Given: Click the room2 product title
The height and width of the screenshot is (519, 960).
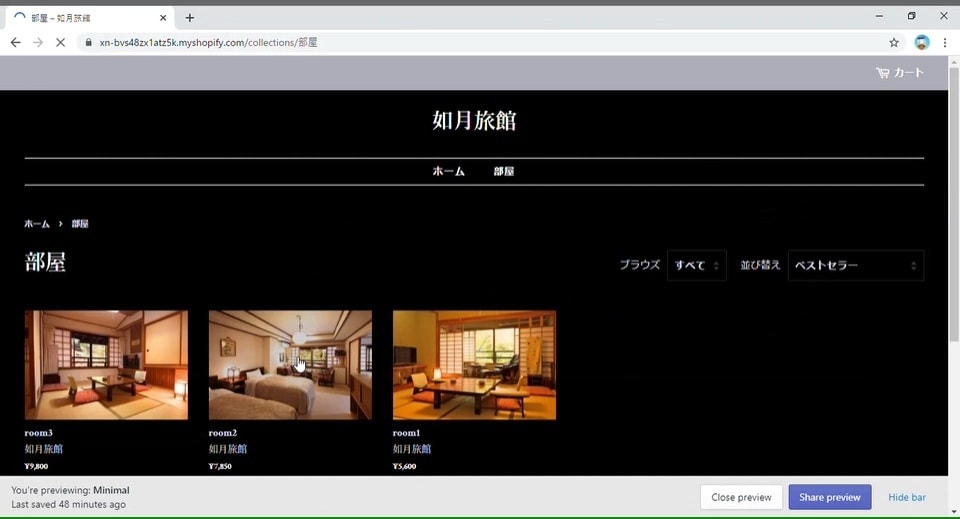Looking at the screenshot, I should [223, 433].
